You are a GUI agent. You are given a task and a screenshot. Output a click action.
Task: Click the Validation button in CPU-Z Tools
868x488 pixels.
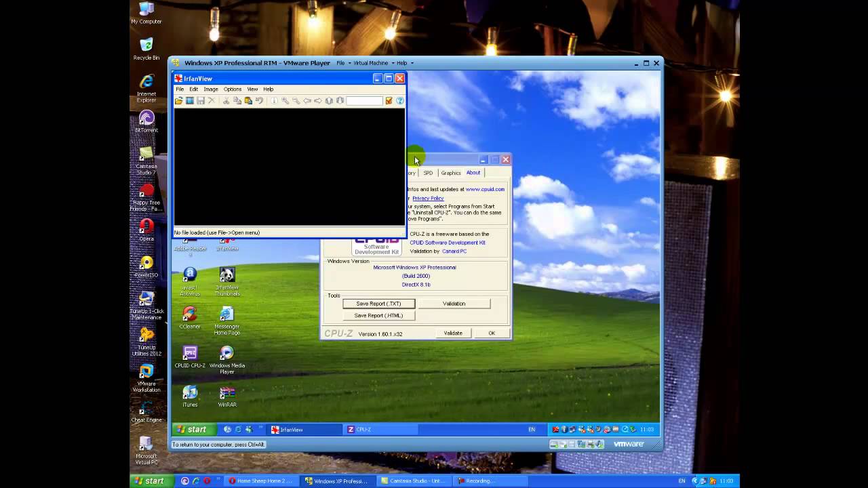click(x=454, y=304)
